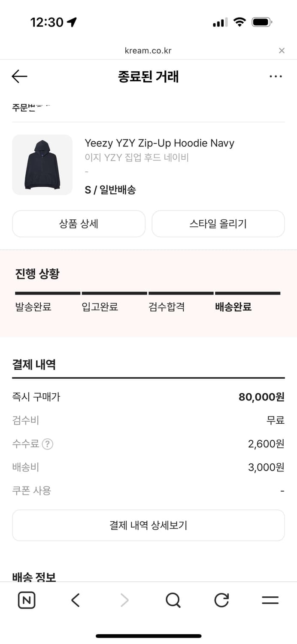Open the Yeezy hoodie product thumbnail
Screen dimensions: 297x644
42,164
